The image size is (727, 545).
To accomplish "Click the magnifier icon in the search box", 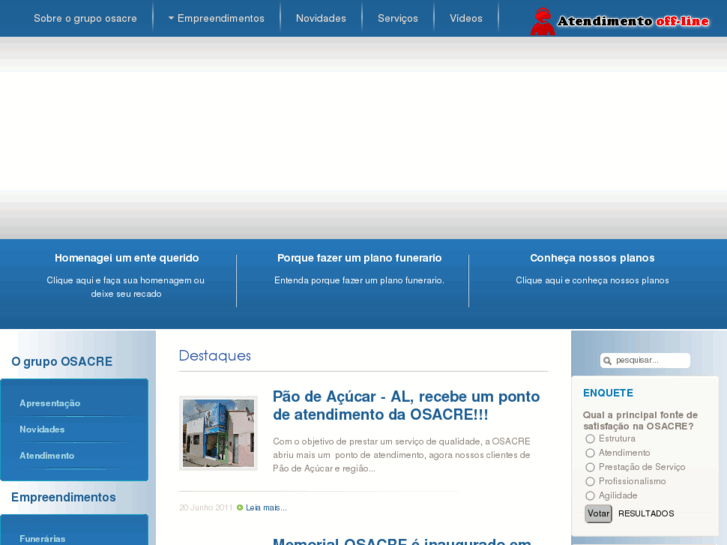I will pos(607,360).
